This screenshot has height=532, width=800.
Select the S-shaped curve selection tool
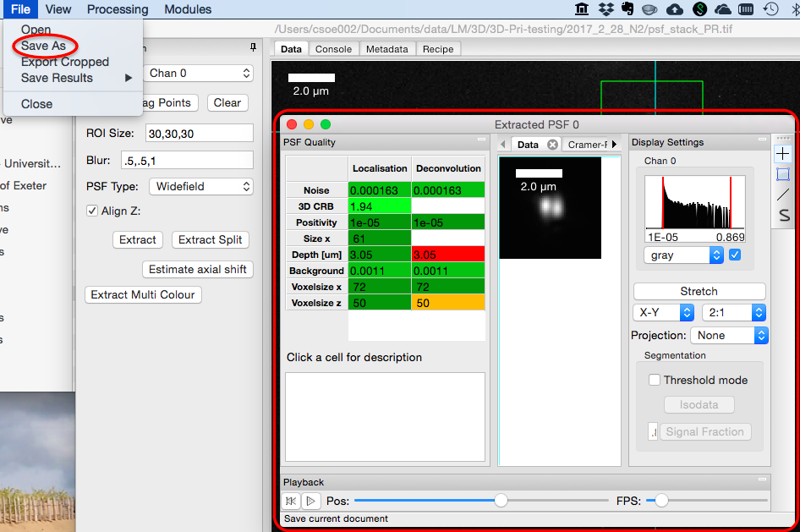click(x=783, y=216)
